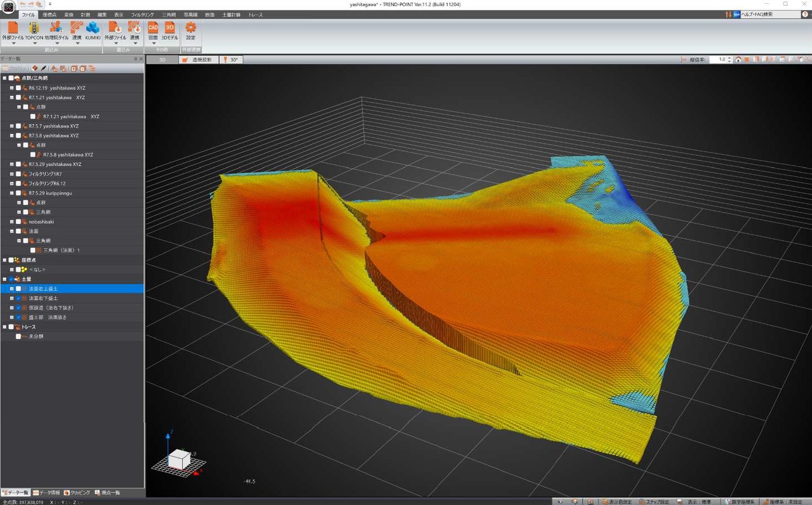Viewport: 812px width, 505px height.
Task: Click the TOPCON import icon
Action: pyautogui.click(x=33, y=28)
